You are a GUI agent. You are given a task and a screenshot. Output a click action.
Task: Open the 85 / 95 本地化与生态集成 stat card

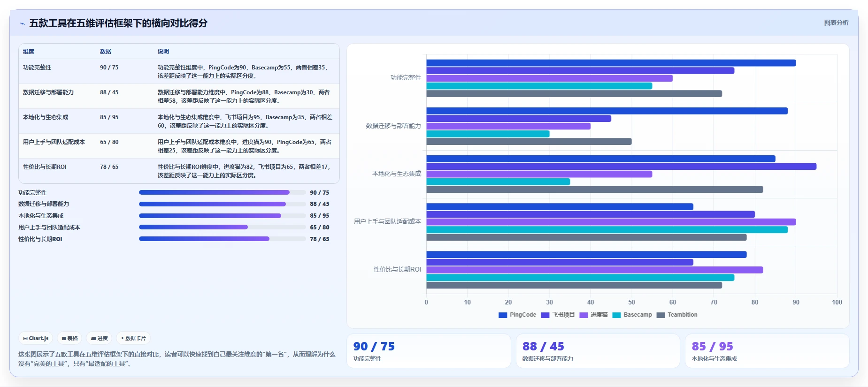[x=767, y=351]
